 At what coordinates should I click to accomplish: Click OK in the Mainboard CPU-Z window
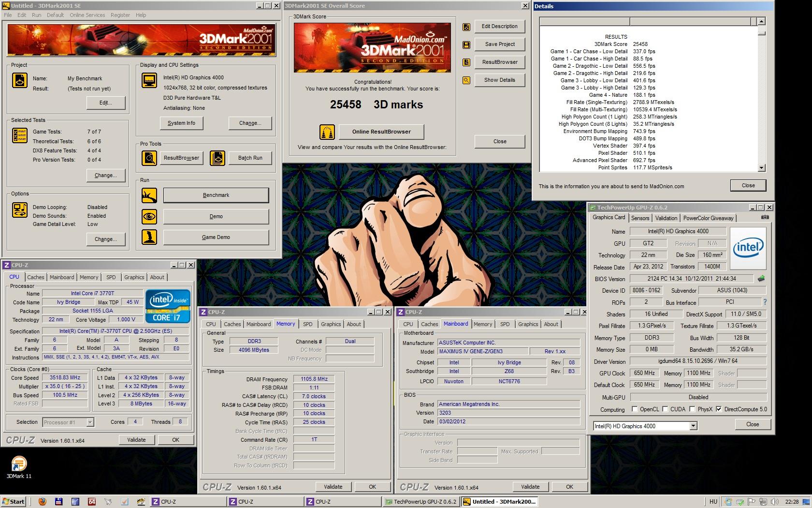point(570,487)
